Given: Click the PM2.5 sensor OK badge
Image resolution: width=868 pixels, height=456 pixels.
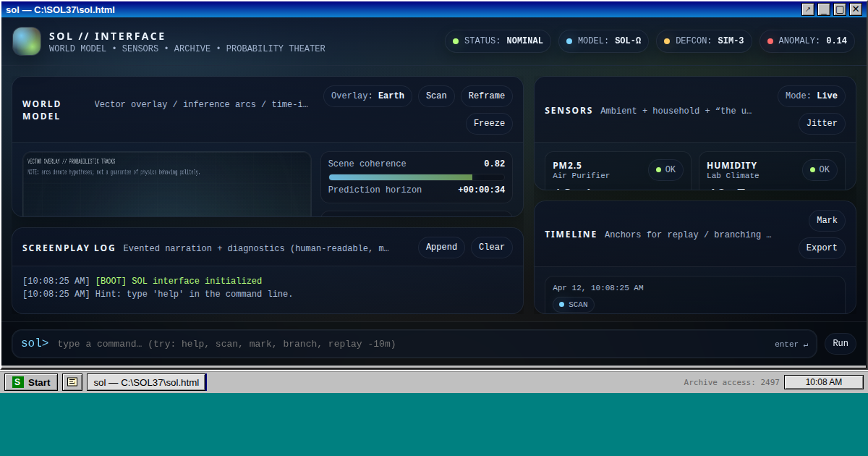Looking at the screenshot, I should tap(665, 170).
